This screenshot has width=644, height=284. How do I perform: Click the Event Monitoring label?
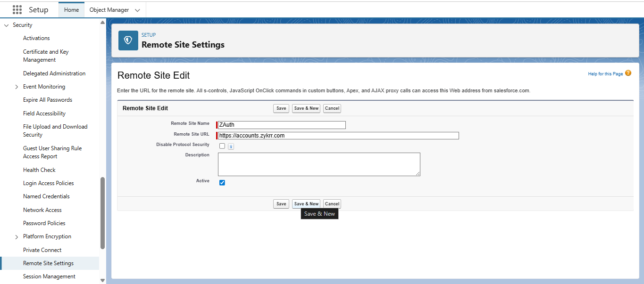click(44, 87)
